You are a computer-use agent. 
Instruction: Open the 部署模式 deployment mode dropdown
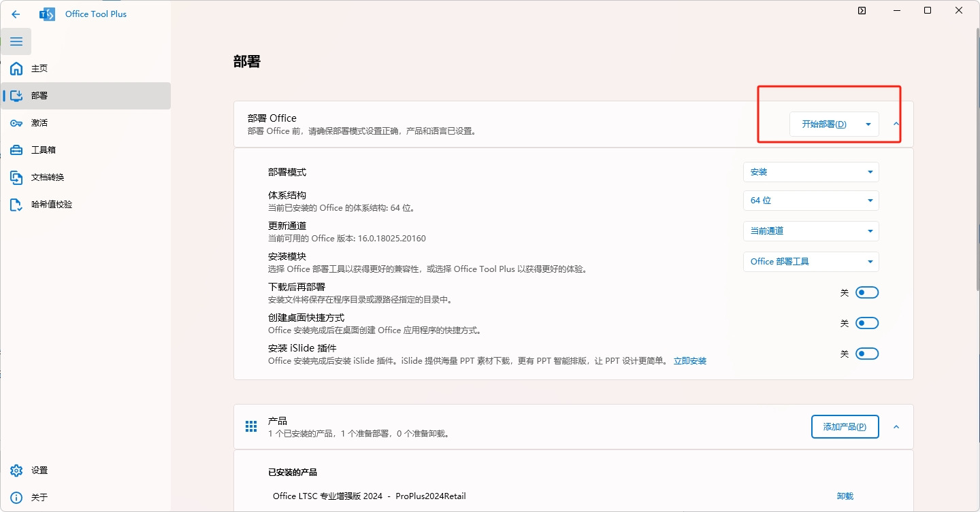tap(810, 171)
